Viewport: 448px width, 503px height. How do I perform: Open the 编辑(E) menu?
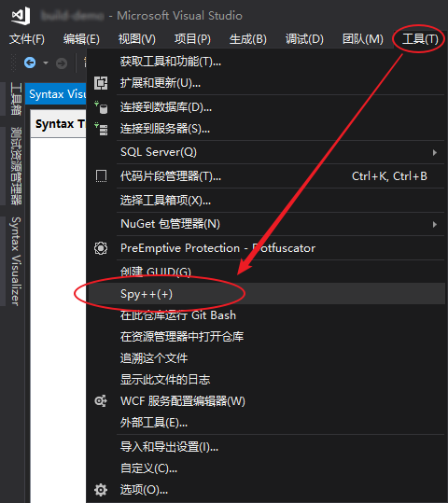click(x=81, y=39)
